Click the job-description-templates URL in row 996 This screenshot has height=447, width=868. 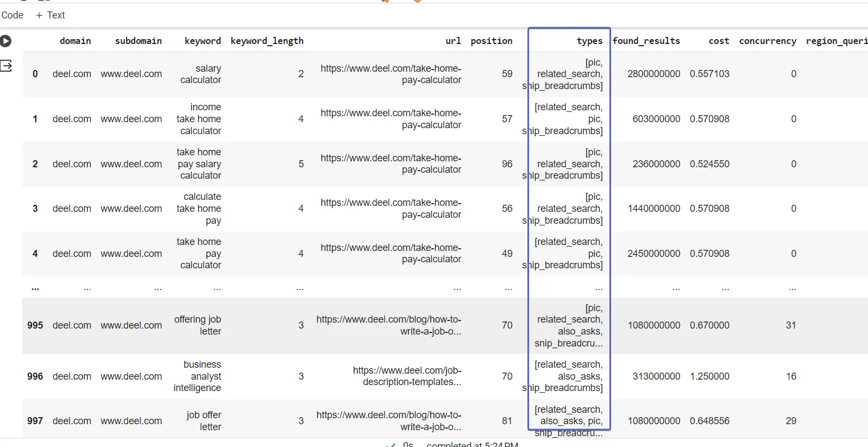(x=407, y=376)
